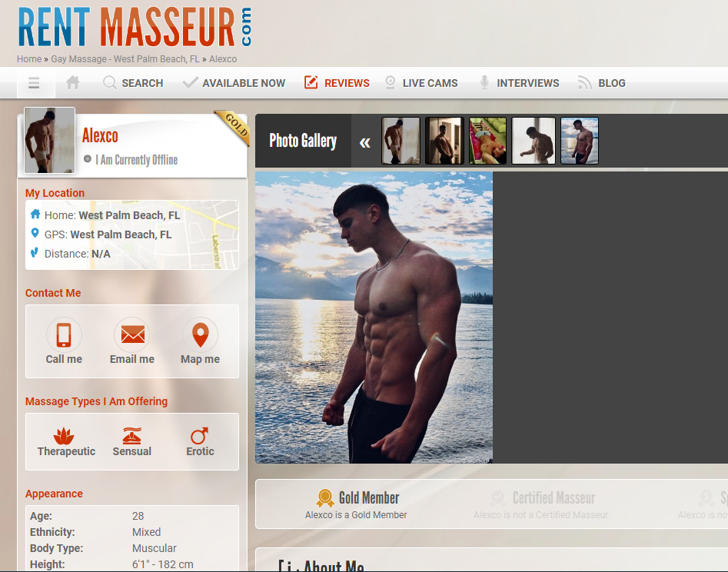Viewport: 728px width, 572px height.
Task: Go to the home icon in navbar
Action: [72, 82]
